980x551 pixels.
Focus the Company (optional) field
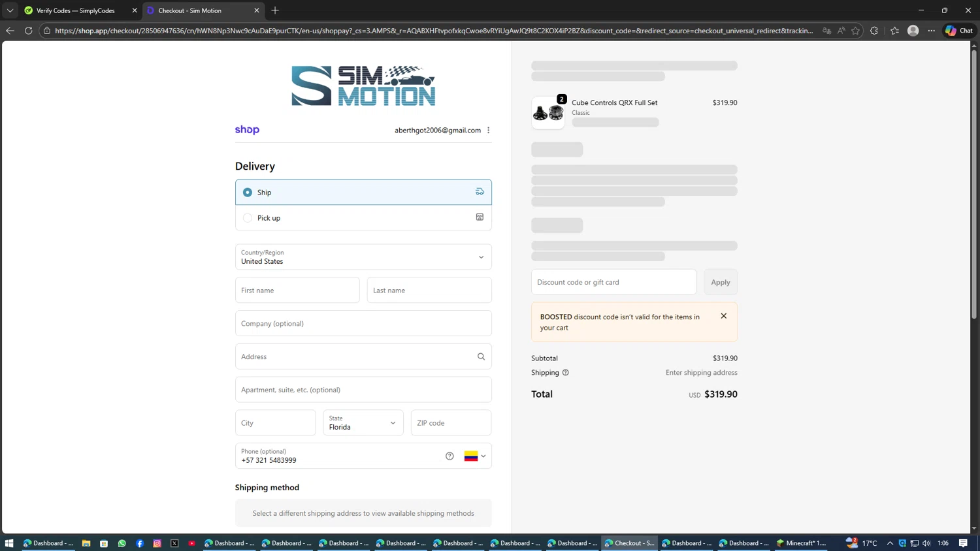coord(363,323)
